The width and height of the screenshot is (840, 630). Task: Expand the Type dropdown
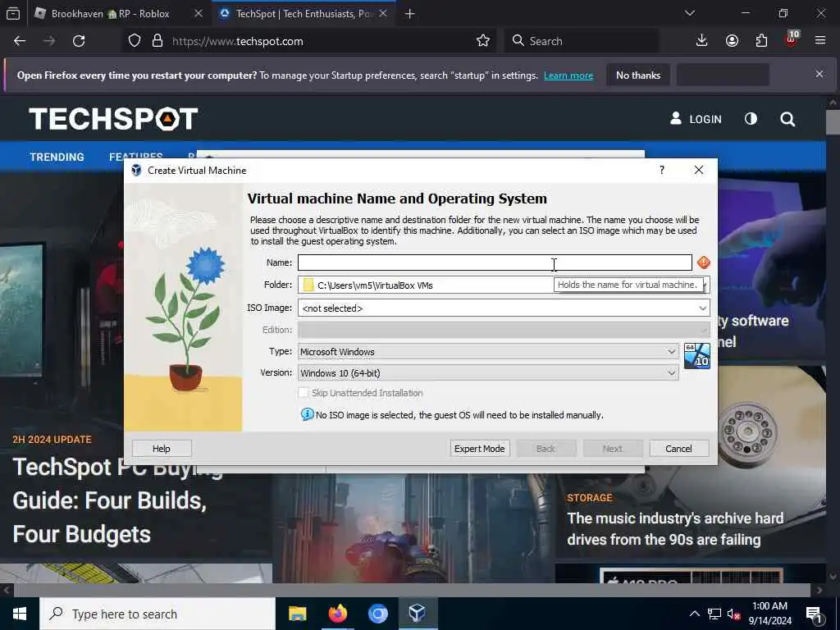(x=671, y=351)
